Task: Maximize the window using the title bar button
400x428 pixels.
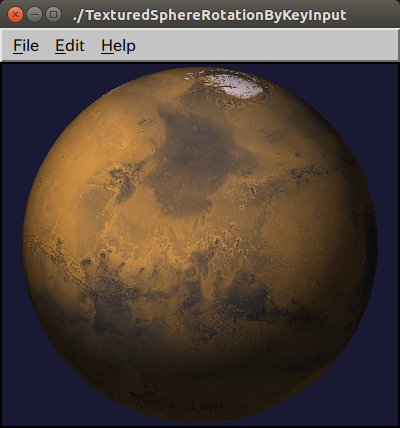Action: [x=53, y=15]
